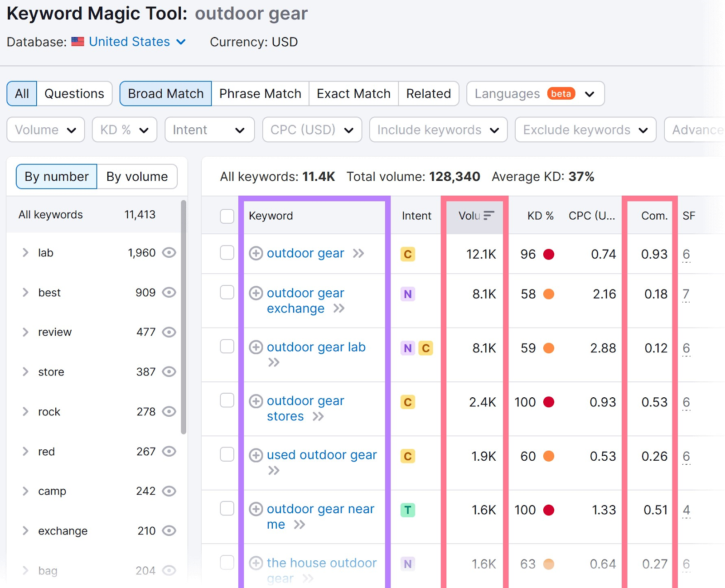Check the checkbox for the "outdoor gear lab" row
The height and width of the screenshot is (588, 725).
(x=227, y=347)
